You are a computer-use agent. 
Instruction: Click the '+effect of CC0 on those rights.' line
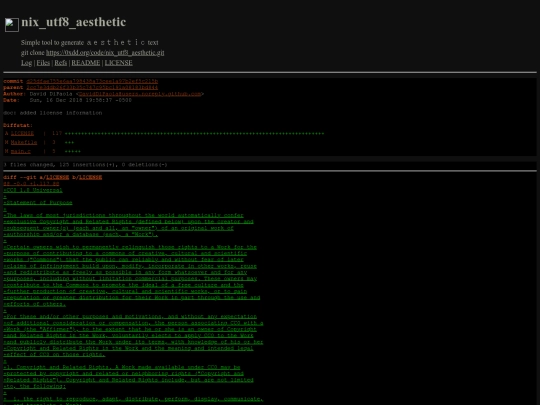click(x=54, y=354)
